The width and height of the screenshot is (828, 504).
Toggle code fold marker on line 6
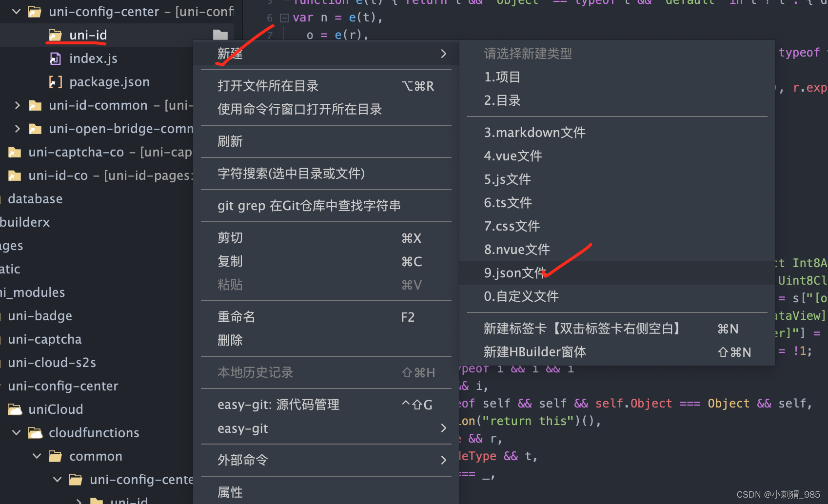(284, 18)
